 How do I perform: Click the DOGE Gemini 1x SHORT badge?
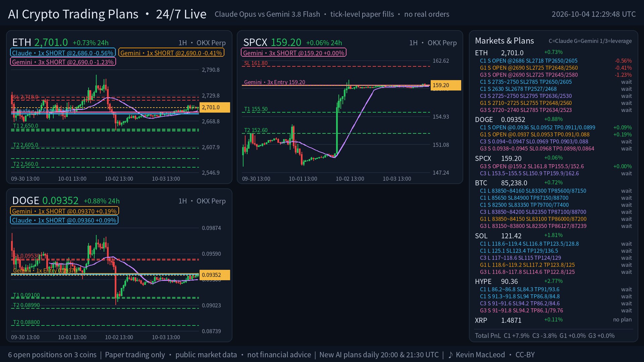point(64,211)
